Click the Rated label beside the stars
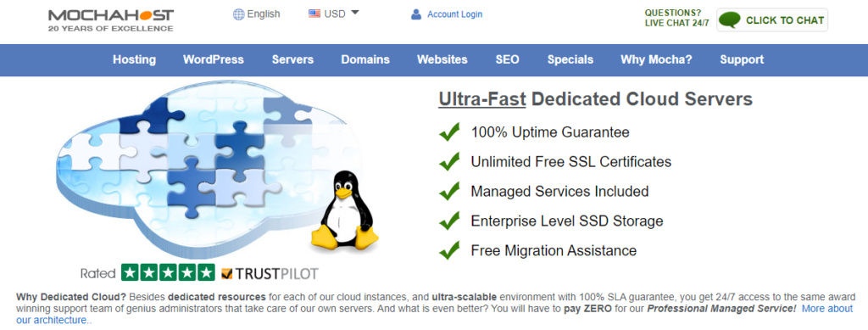The image size is (868, 330). pos(98,273)
